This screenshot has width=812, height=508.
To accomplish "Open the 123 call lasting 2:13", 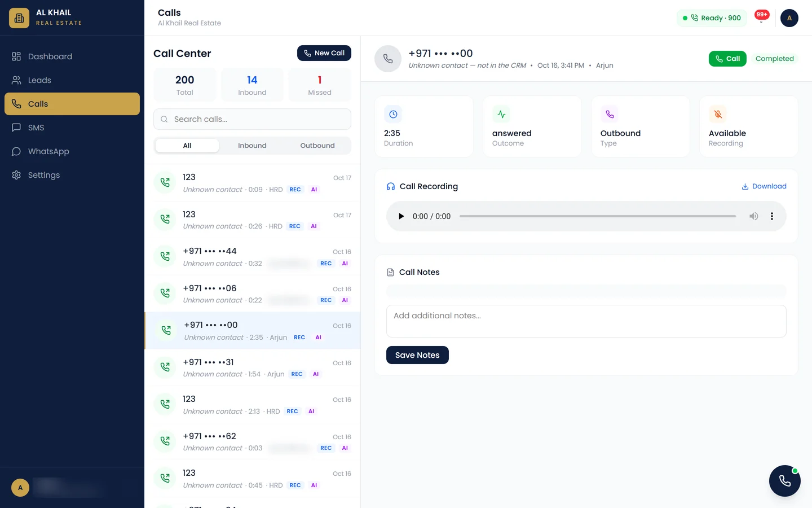I will tap(253, 405).
